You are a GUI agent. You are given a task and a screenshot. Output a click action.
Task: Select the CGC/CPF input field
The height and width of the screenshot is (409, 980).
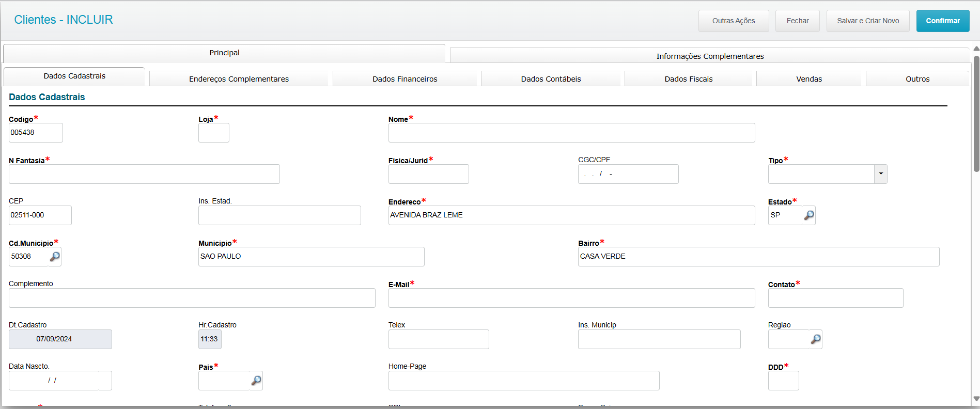point(628,174)
